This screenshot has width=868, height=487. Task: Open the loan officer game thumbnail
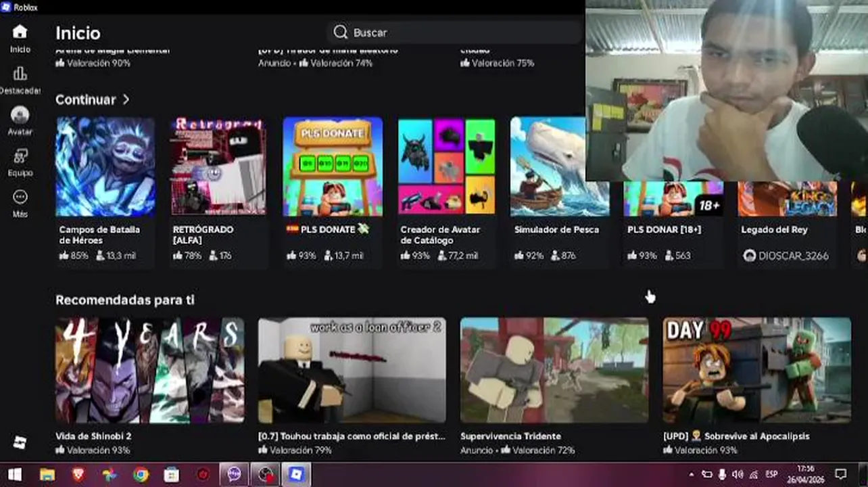pyautogui.click(x=352, y=370)
